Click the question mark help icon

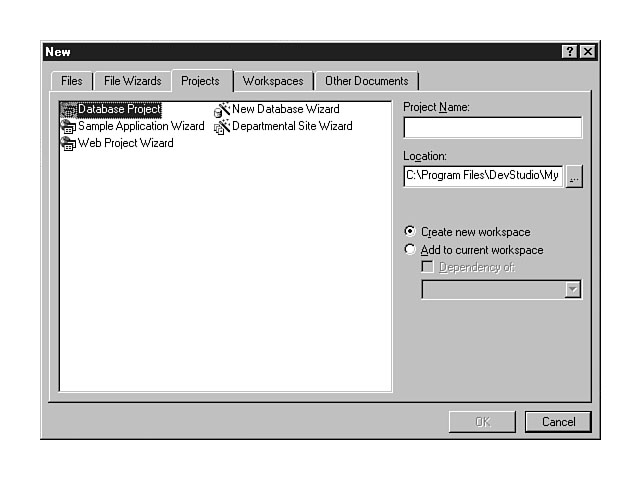tap(569, 52)
